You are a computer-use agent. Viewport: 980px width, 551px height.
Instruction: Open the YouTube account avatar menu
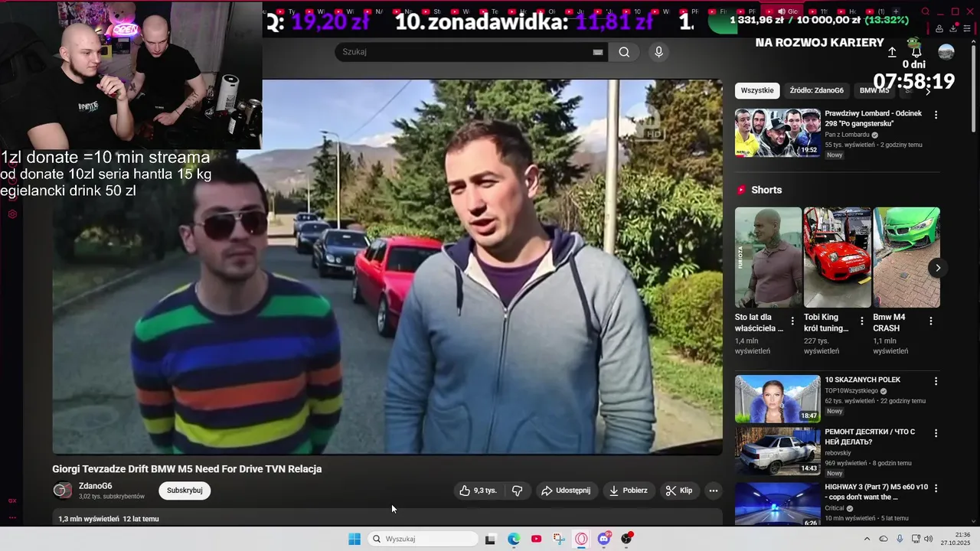pos(946,52)
